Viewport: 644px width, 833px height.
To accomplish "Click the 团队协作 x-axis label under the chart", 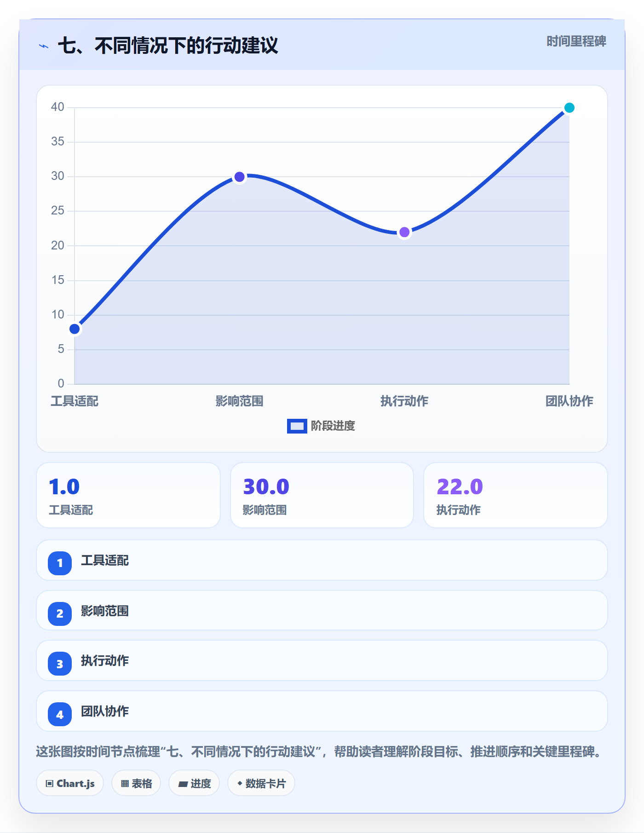I will 569,401.
